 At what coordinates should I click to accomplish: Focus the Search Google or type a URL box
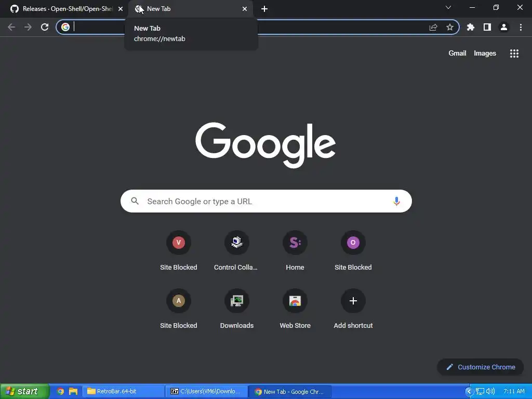(x=266, y=201)
